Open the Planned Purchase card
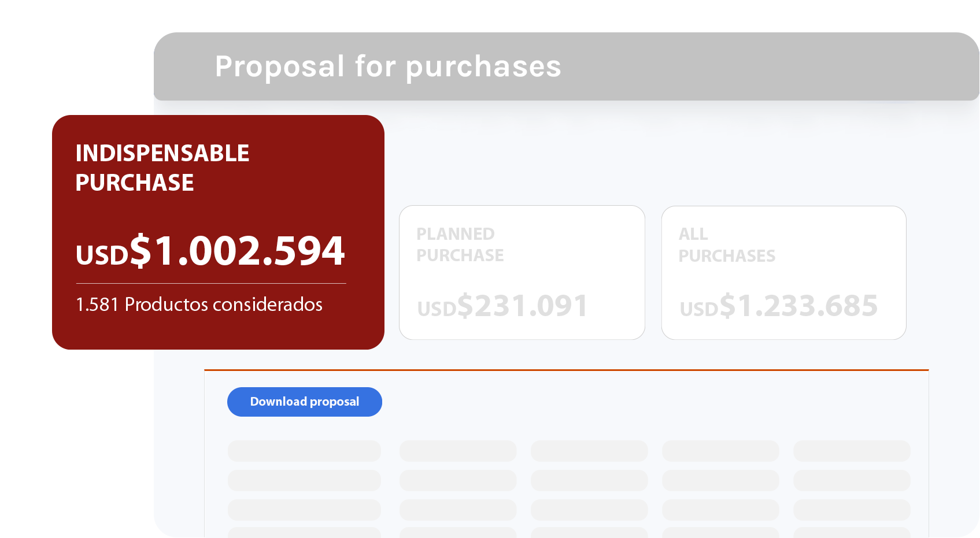The height and width of the screenshot is (538, 980). tap(522, 272)
